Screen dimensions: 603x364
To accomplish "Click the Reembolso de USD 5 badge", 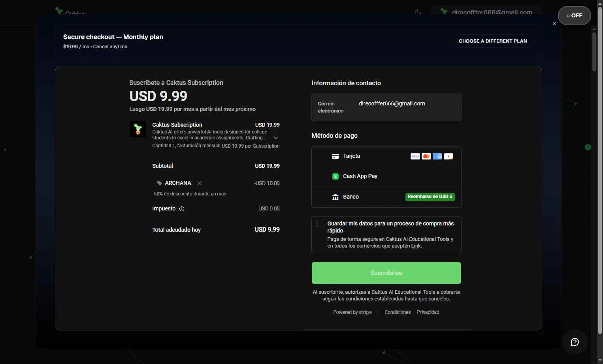I will pos(430,197).
